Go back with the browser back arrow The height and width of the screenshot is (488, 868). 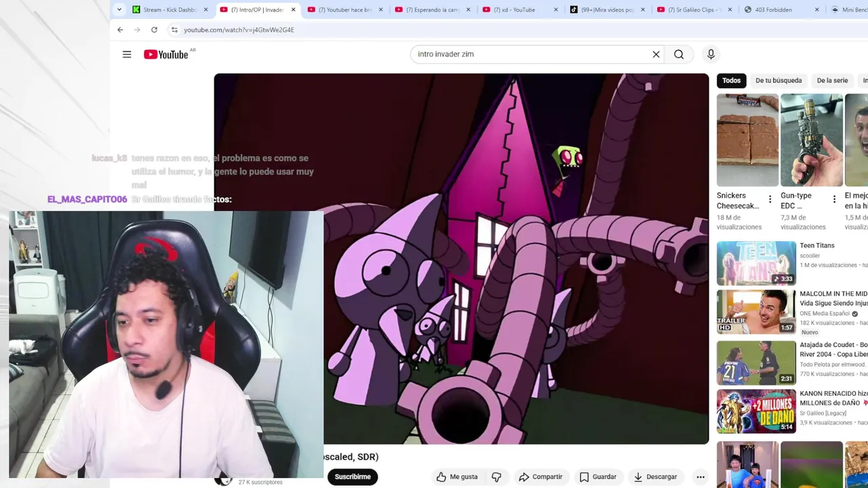[x=120, y=30]
